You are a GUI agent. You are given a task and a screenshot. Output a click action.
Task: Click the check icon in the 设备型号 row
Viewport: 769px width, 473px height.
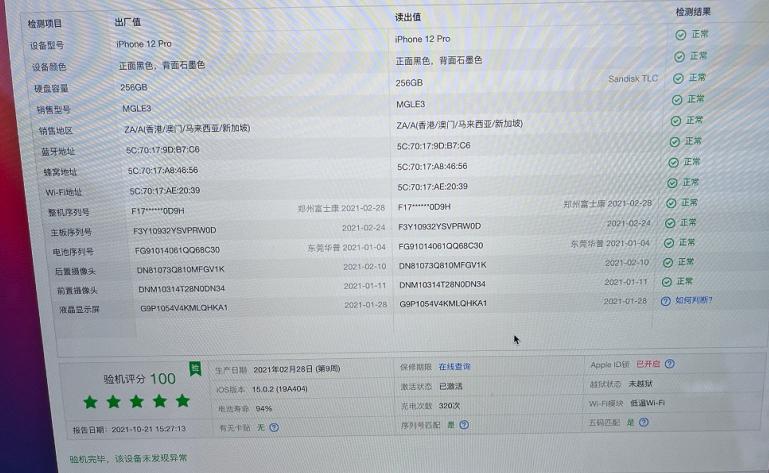coord(680,35)
